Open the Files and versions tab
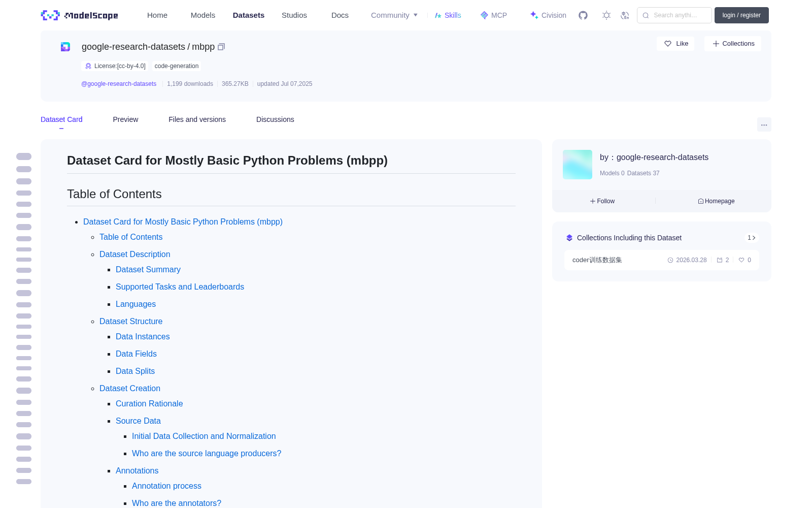Viewport: 812px width, 508px height. click(x=197, y=119)
